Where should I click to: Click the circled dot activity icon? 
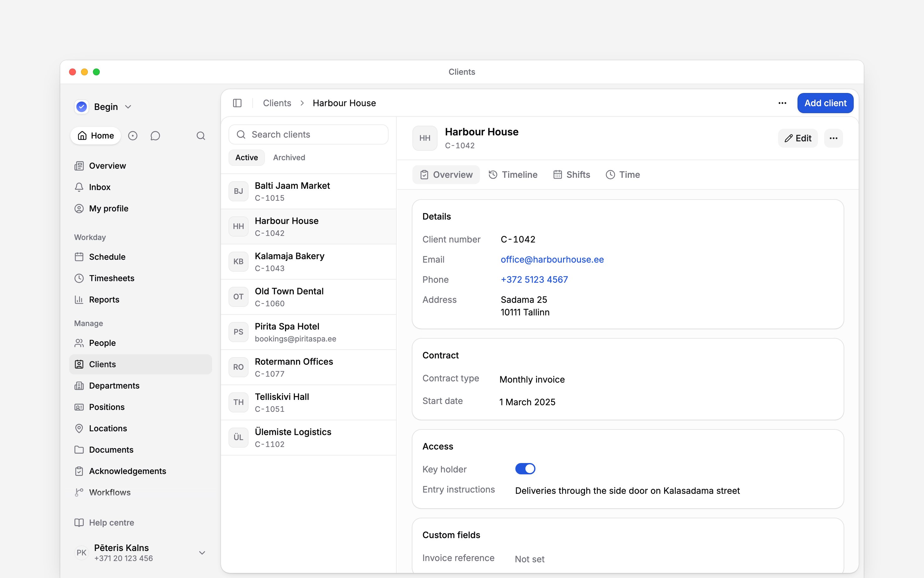132,136
